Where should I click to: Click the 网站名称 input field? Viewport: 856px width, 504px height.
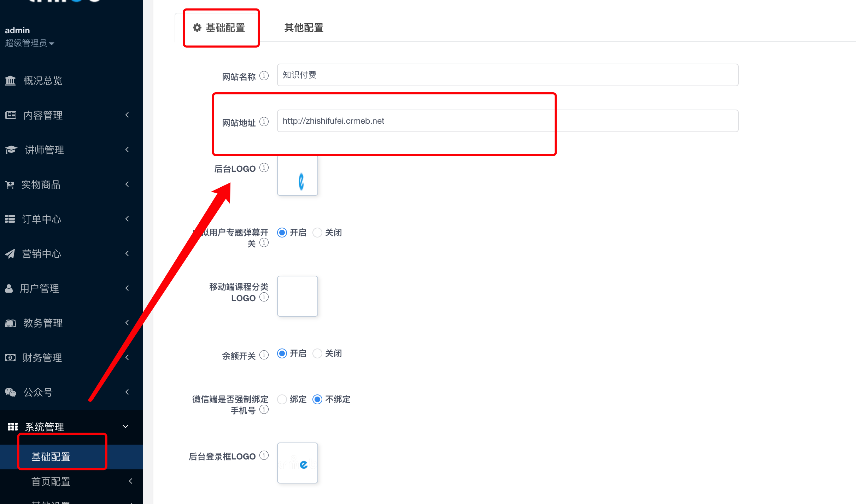click(508, 75)
